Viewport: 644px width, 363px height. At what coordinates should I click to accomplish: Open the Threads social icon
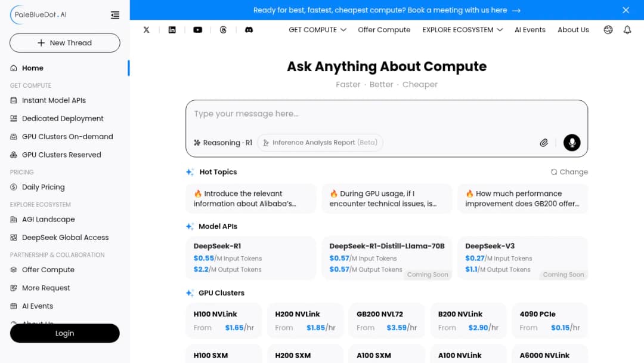coord(223,30)
